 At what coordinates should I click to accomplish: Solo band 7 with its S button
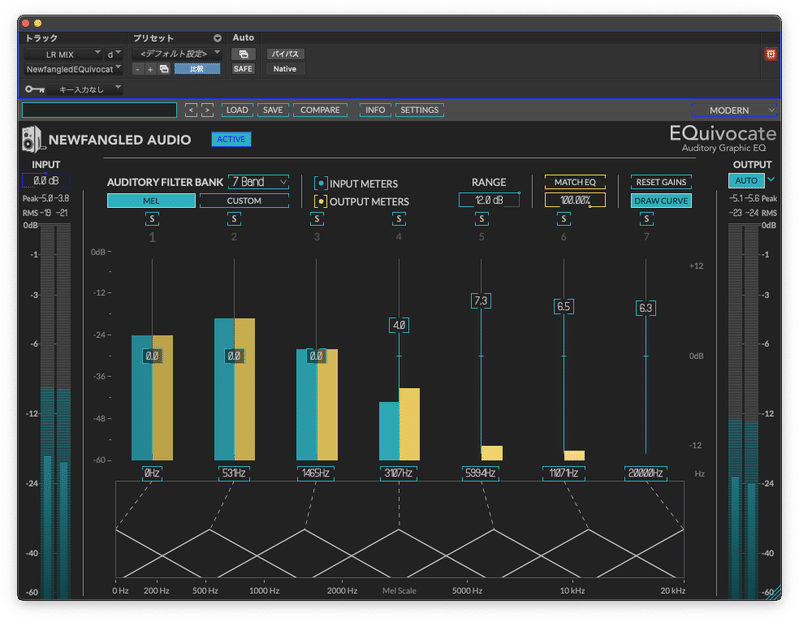point(646,219)
